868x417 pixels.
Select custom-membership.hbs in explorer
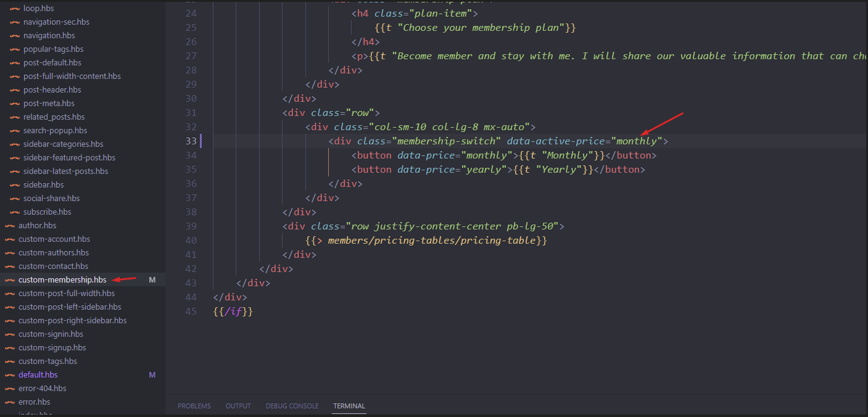pyautogui.click(x=62, y=279)
